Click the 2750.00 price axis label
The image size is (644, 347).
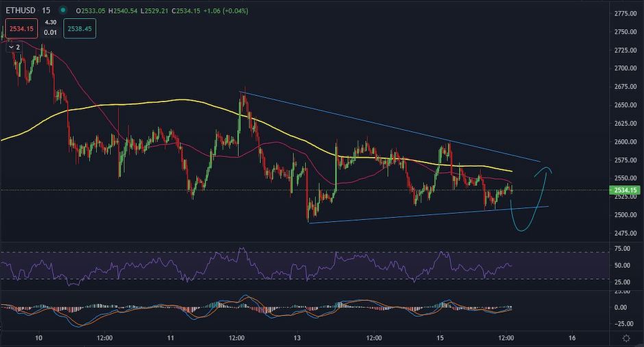pos(626,32)
